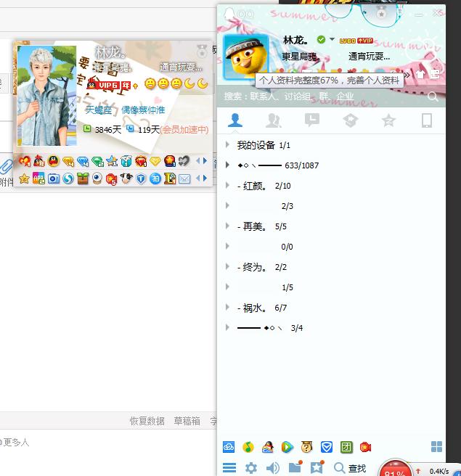This screenshot has height=476, width=461.
Task: Click the yellow diamond level 4 badge
Action: (x=68, y=161)
